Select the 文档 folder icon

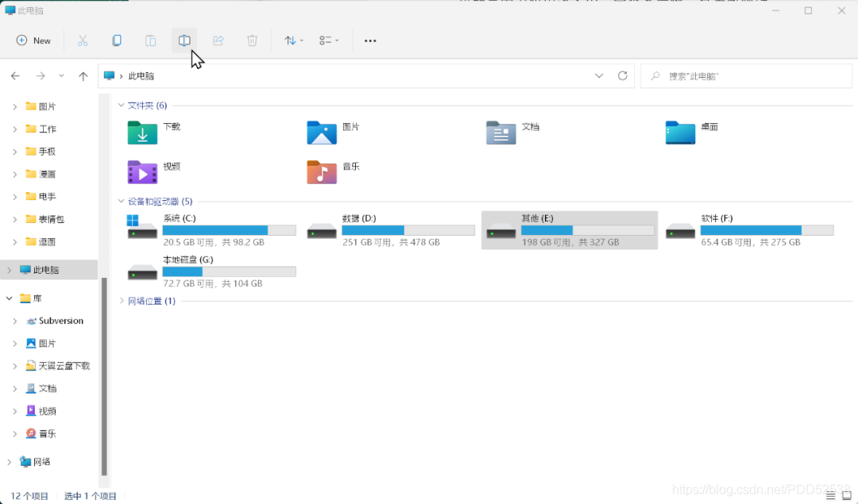point(500,133)
